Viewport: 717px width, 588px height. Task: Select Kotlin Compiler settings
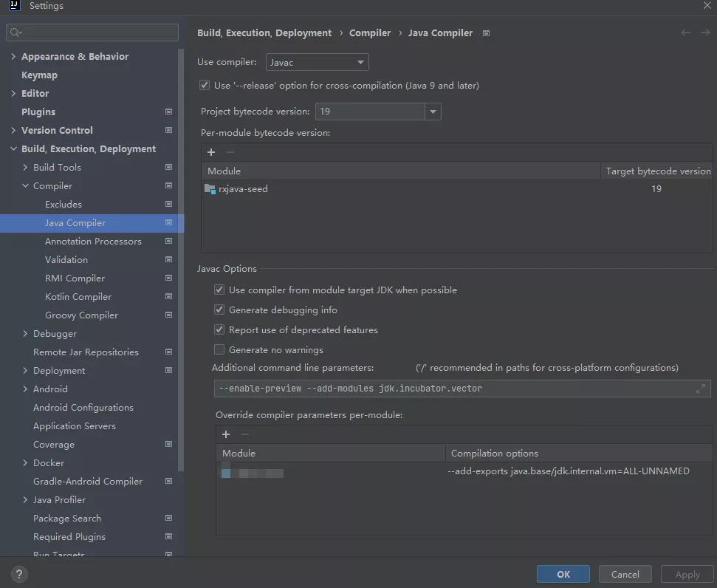coord(78,296)
